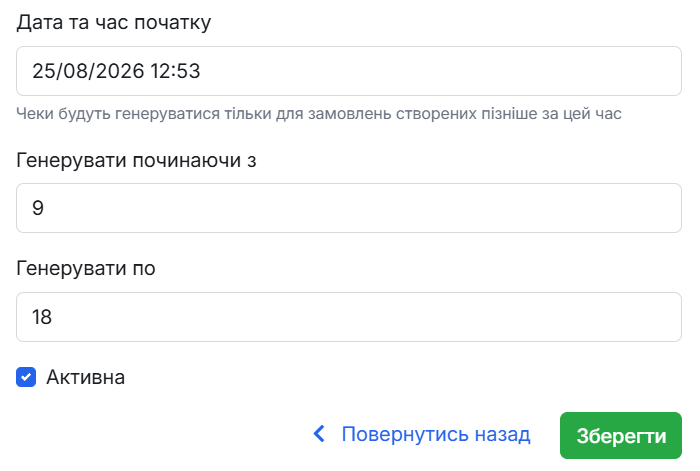700x471 pixels.
Task: Place cursor on the value 18
Action: click(x=42, y=317)
